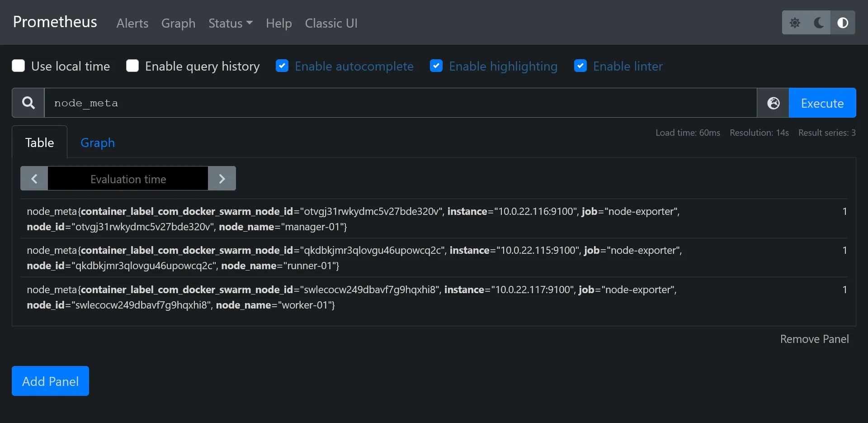868x423 pixels.
Task: Expand the Status dropdown menu
Action: (230, 23)
